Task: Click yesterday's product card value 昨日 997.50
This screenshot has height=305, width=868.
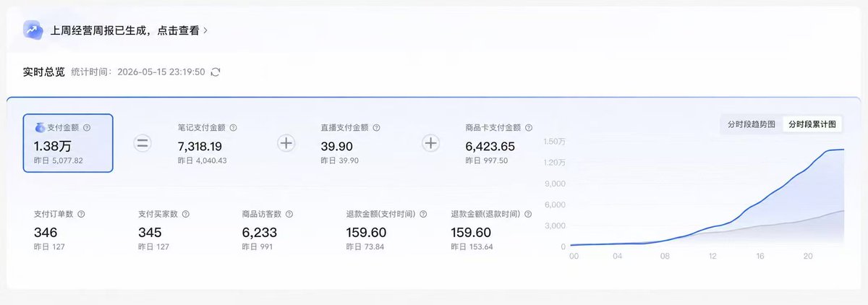Action: (486, 160)
